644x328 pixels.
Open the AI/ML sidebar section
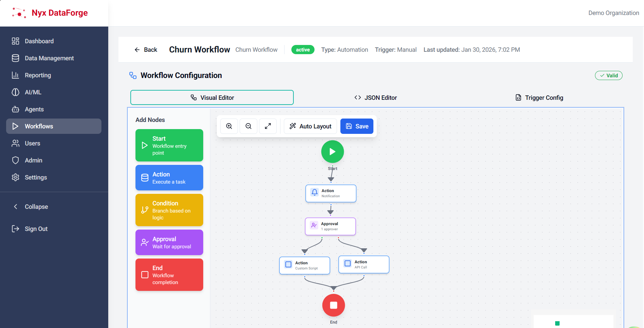33,92
